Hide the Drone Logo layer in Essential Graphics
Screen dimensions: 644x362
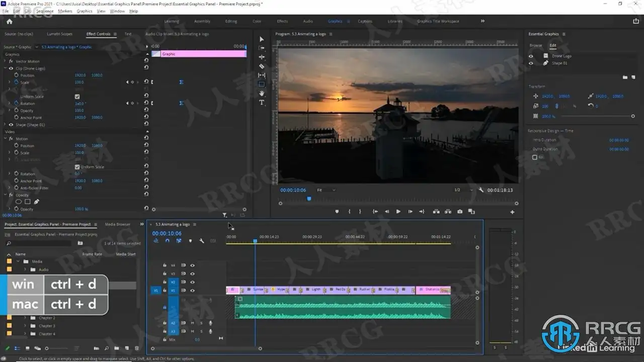pos(530,56)
